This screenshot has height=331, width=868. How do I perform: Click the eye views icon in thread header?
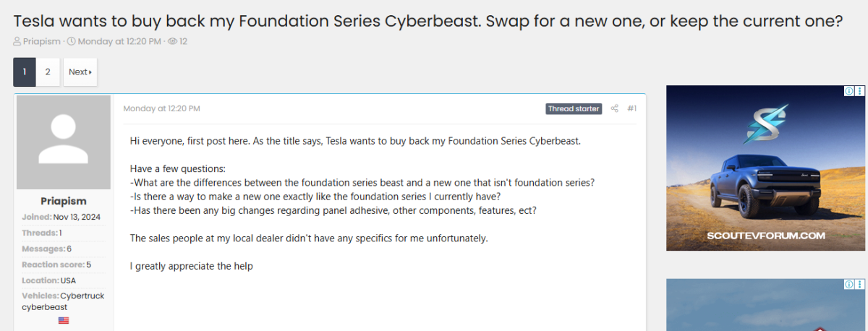[172, 41]
